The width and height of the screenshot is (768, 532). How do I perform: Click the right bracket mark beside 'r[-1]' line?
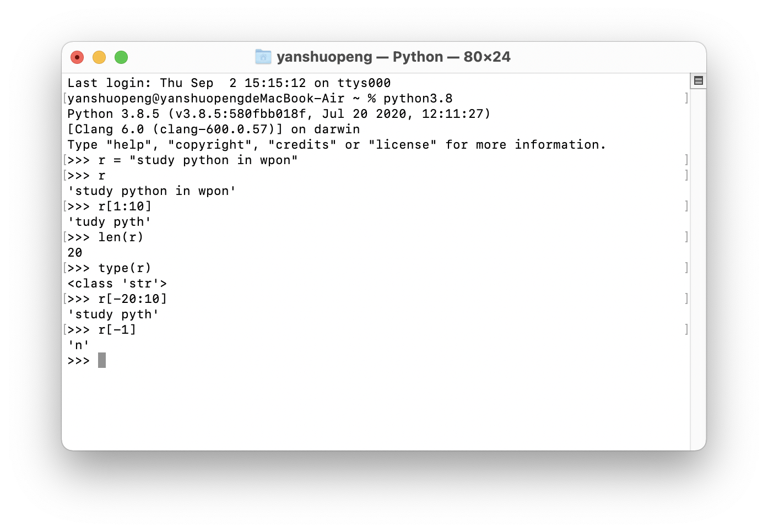[x=686, y=329]
